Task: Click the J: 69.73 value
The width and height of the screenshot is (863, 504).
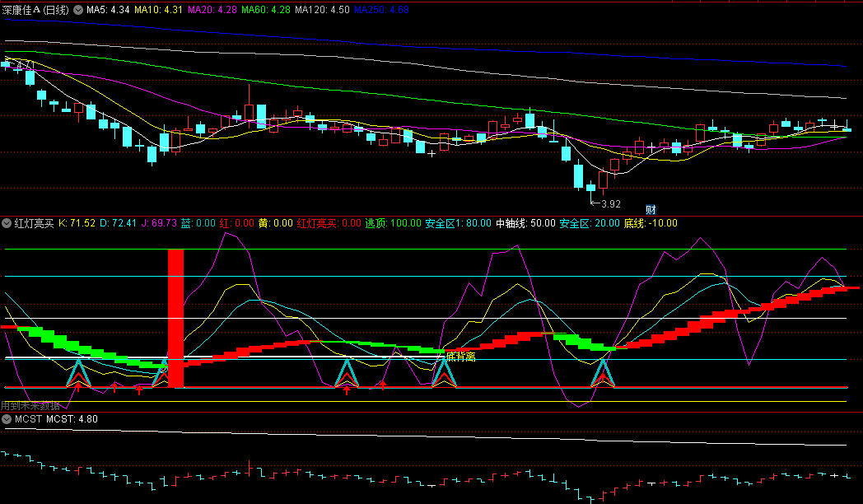Action: point(159,223)
